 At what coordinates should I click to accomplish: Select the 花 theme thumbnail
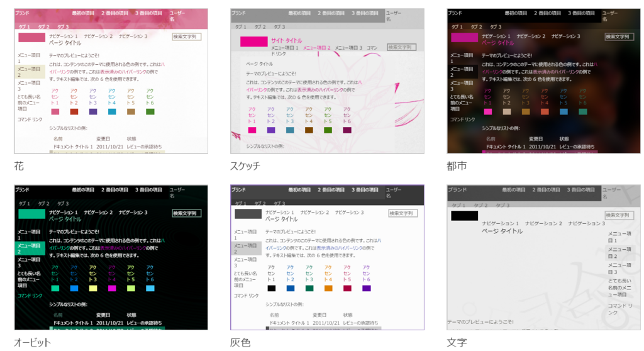point(111,81)
